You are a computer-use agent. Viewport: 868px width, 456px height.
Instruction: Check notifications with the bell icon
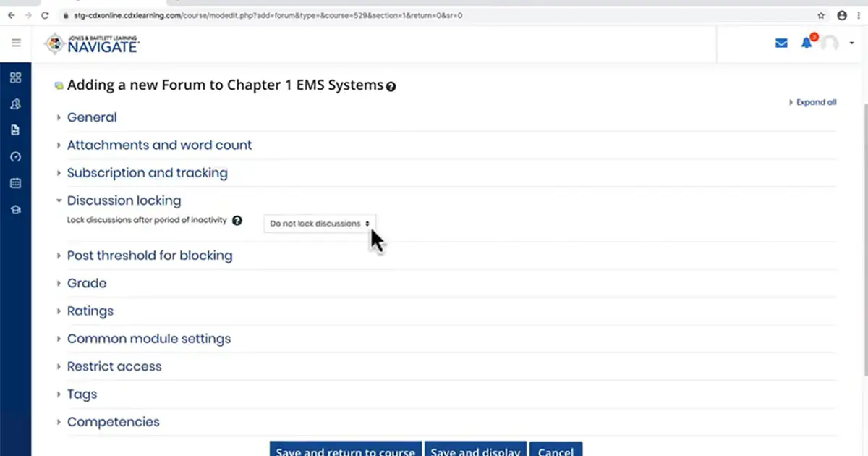(x=807, y=43)
